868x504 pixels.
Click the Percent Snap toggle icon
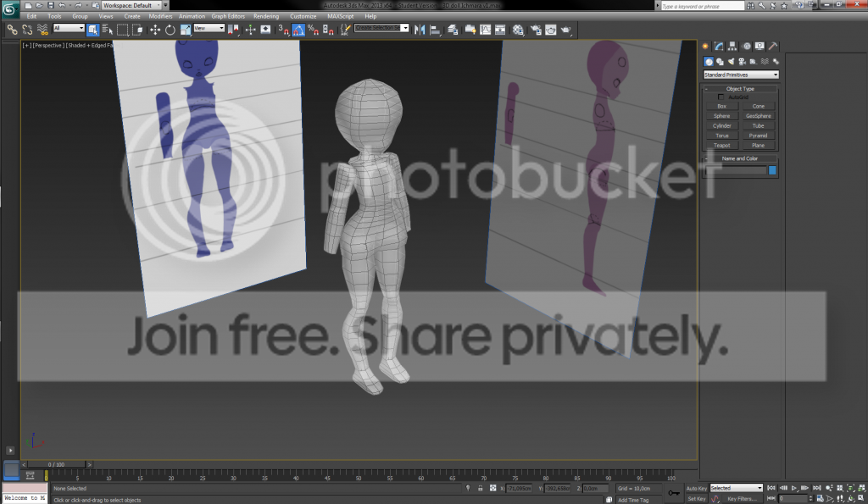point(313,30)
